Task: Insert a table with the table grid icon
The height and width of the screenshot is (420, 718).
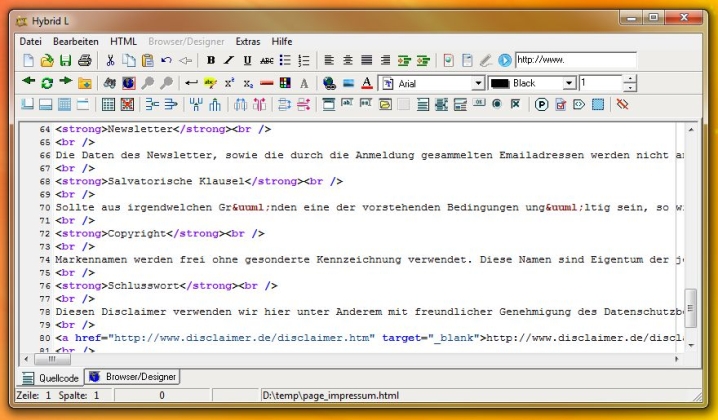Action: [107, 104]
